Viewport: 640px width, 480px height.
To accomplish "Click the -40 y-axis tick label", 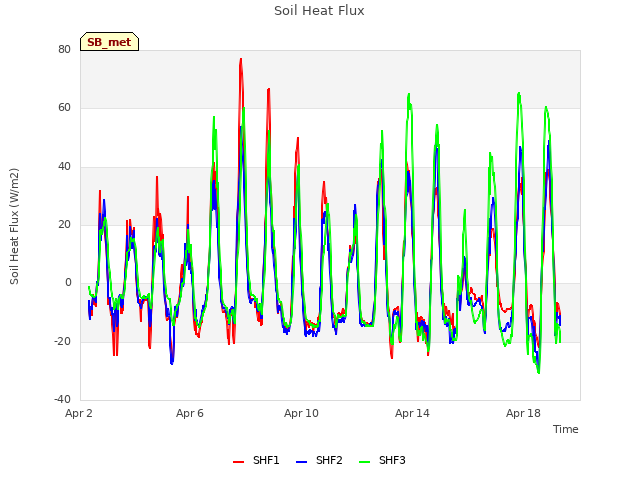I will (x=63, y=399).
